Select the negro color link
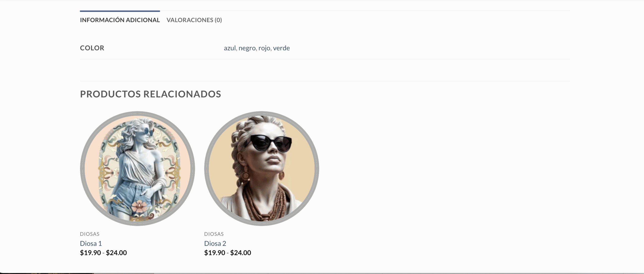The image size is (644, 274). point(247,48)
